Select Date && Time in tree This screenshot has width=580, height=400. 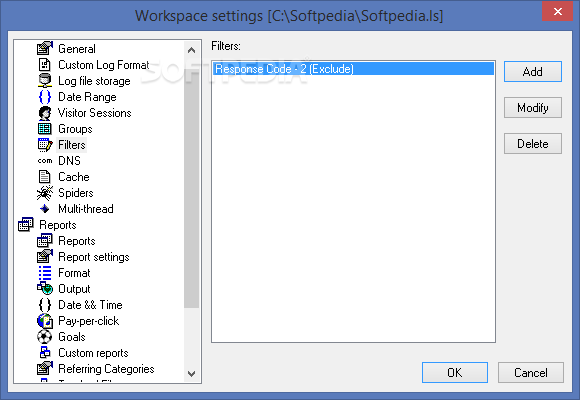click(90, 305)
